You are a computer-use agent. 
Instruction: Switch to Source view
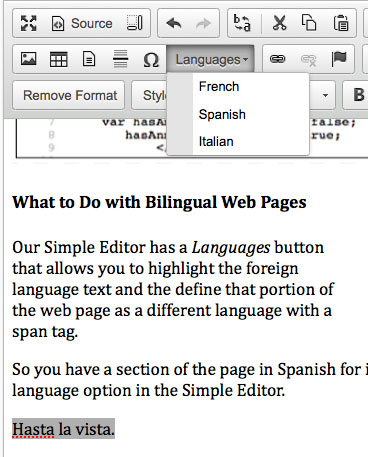pyautogui.click(x=82, y=23)
